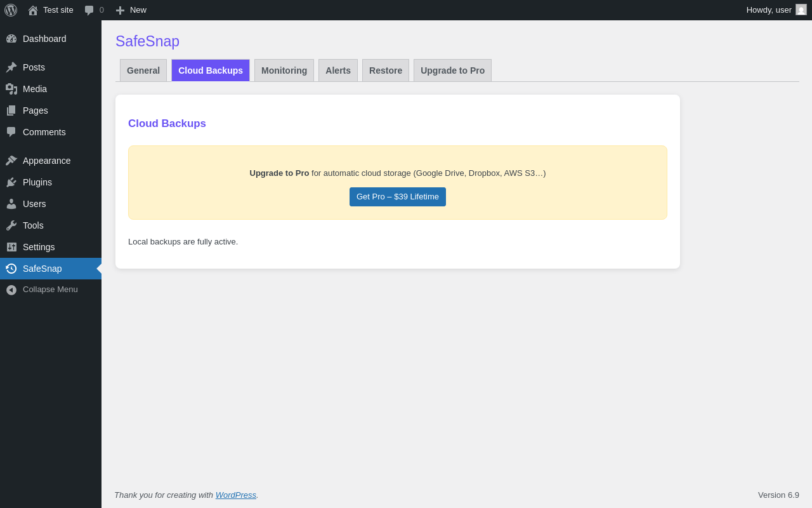
Task: Click the Tools wrench icon
Action: pyautogui.click(x=11, y=225)
